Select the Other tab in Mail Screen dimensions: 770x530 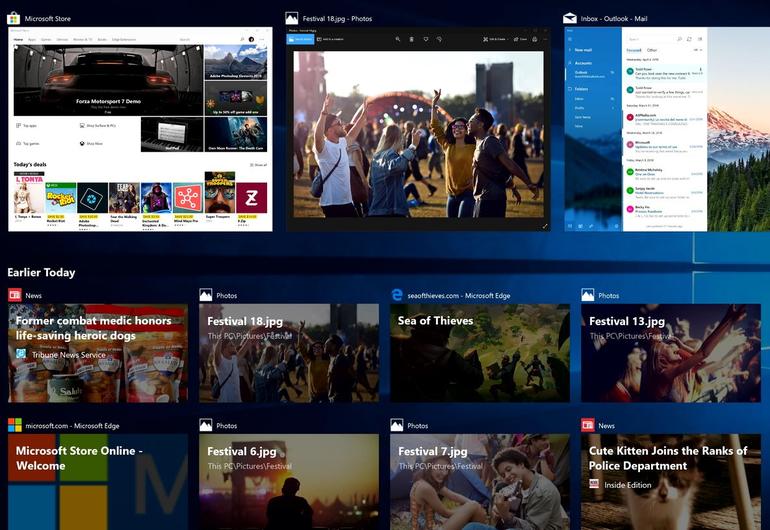point(652,50)
